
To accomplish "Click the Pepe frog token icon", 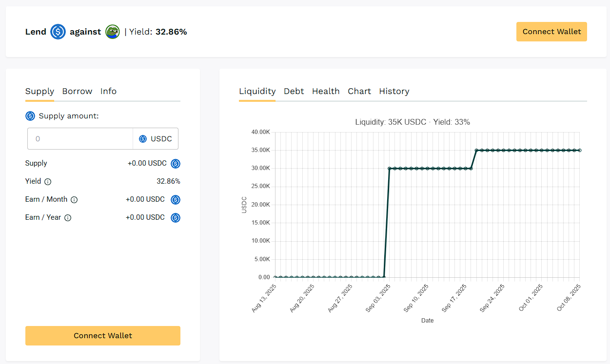I will click(113, 32).
